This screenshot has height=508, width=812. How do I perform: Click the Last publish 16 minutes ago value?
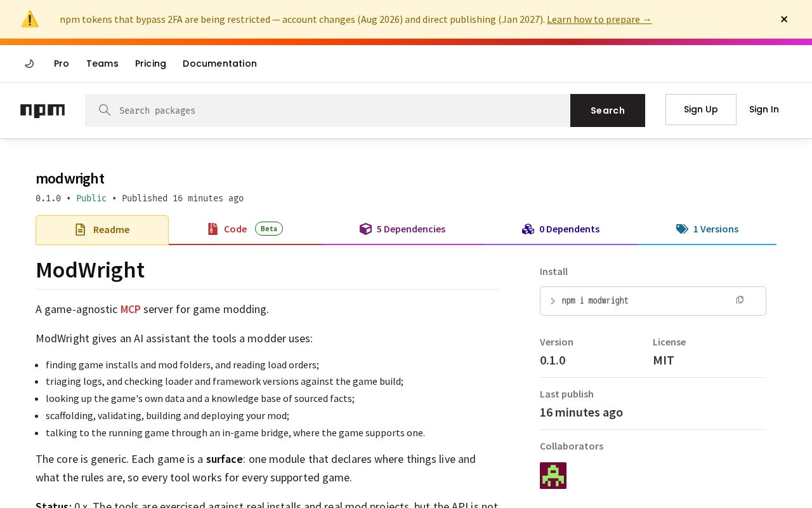tap(581, 412)
